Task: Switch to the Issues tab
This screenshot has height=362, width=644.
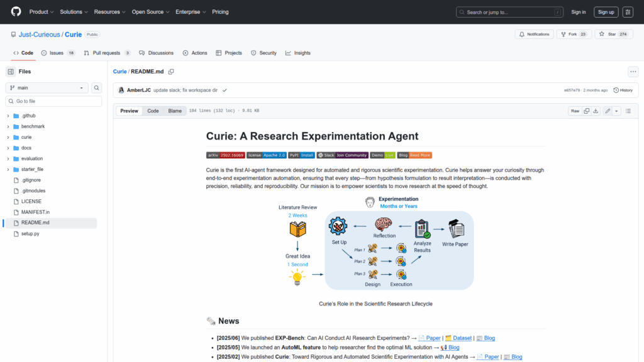Action: pos(58,53)
